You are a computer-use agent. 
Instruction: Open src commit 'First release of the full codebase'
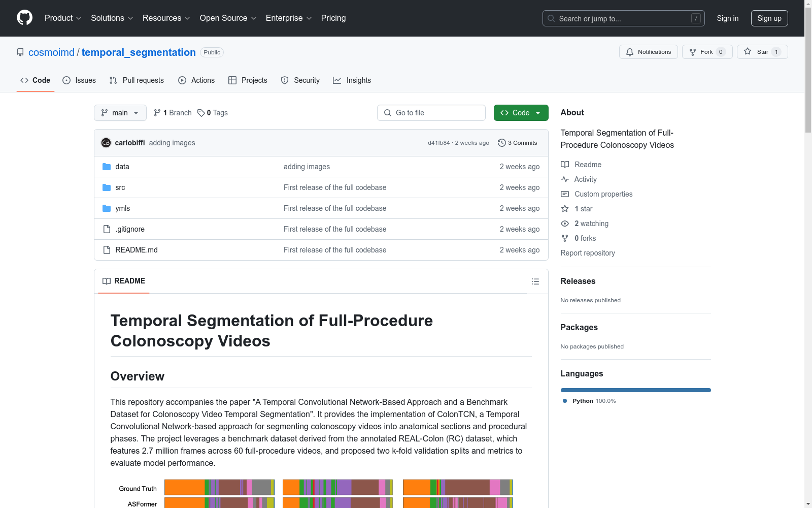335,187
